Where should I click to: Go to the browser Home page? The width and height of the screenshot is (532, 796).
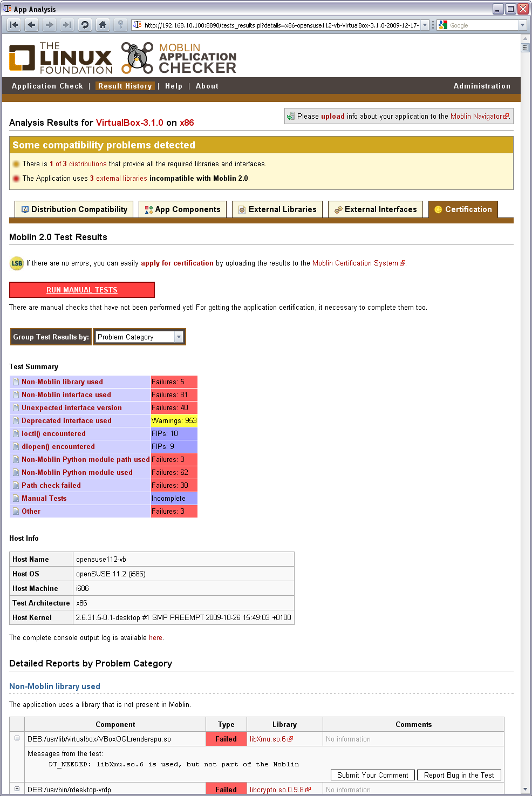(x=103, y=25)
